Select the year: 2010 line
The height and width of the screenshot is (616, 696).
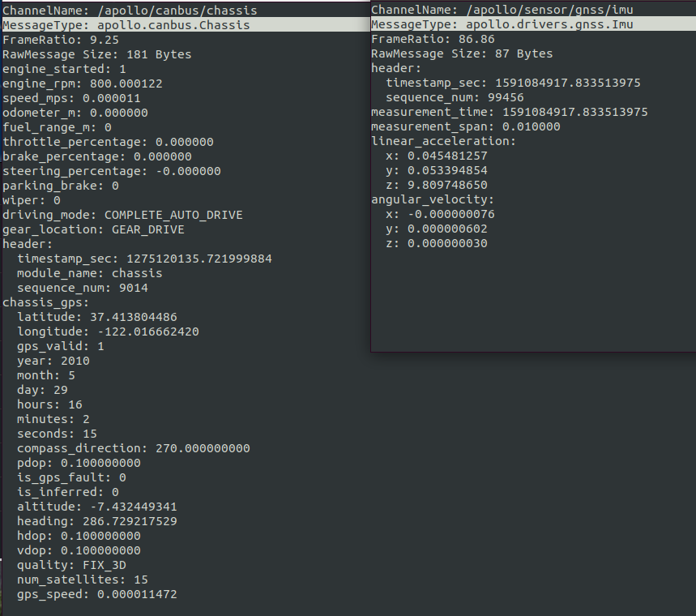tap(53, 361)
